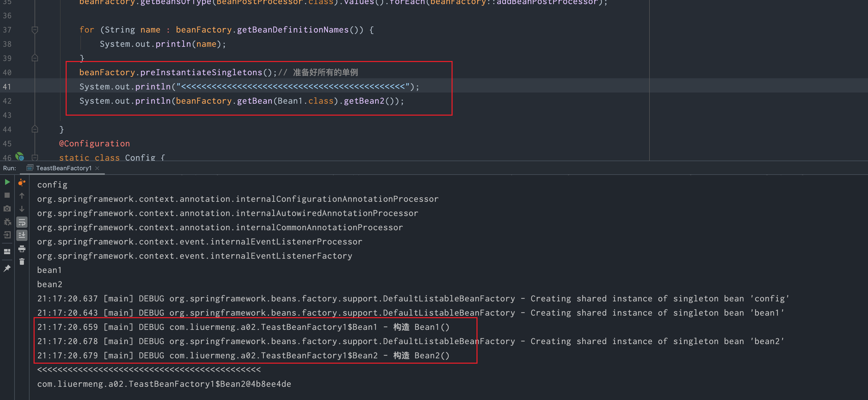868x400 pixels.
Task: Click the Spring bean gutter icon line 46
Action: pyautogui.click(x=20, y=157)
